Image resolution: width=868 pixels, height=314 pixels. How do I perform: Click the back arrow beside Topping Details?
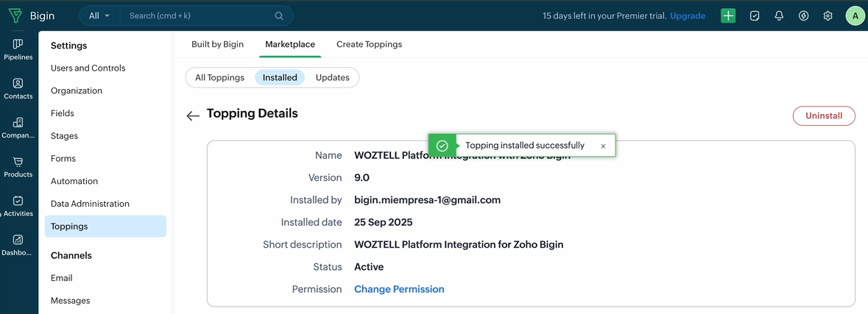tap(193, 115)
